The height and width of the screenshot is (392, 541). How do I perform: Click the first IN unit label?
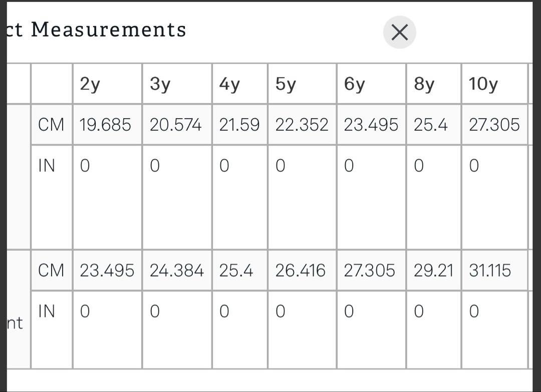tap(47, 166)
